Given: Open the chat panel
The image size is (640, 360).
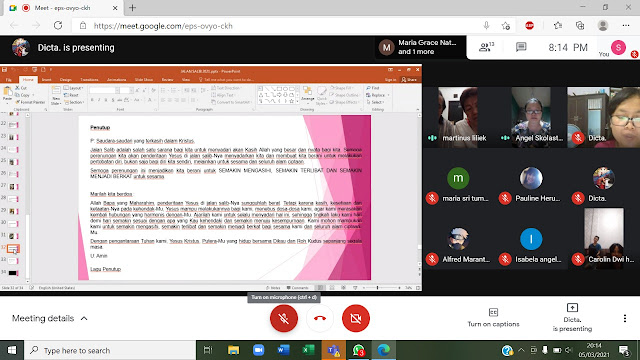Looking at the screenshot, I should (x=521, y=47).
